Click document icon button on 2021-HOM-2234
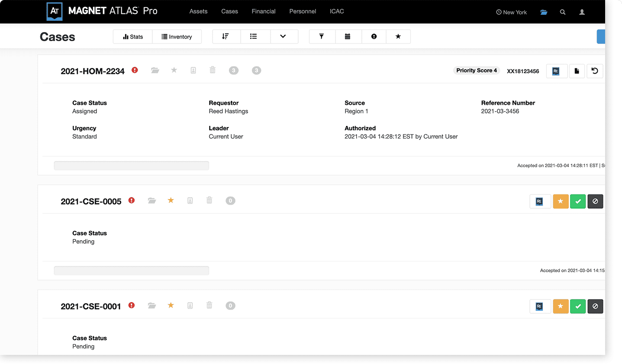This screenshot has width=622, height=364. point(577,71)
